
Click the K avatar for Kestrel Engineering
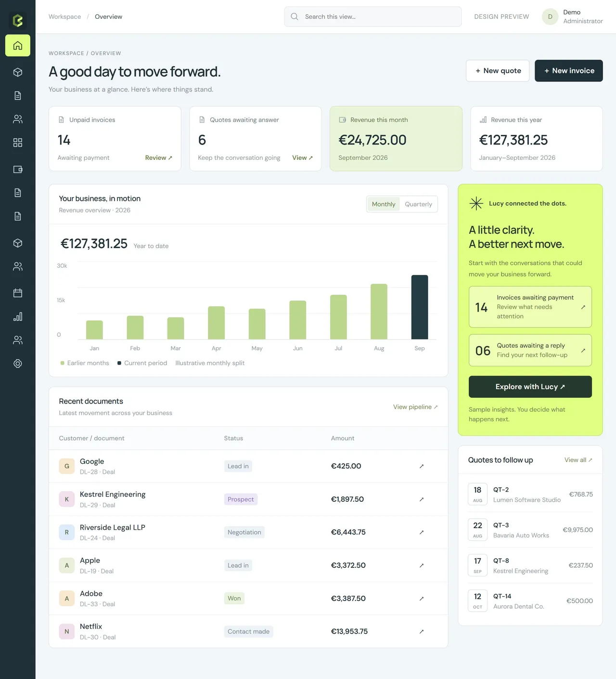[x=67, y=499]
